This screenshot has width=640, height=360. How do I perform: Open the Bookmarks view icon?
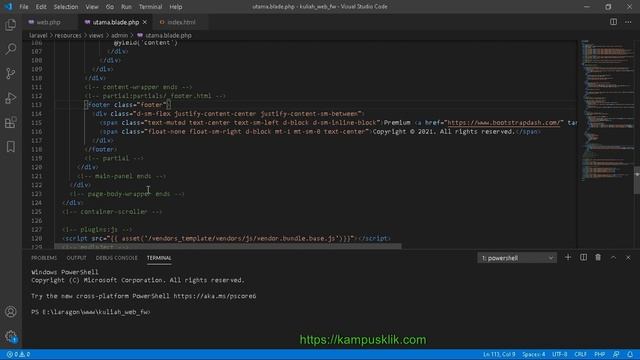pyautogui.click(x=11, y=147)
